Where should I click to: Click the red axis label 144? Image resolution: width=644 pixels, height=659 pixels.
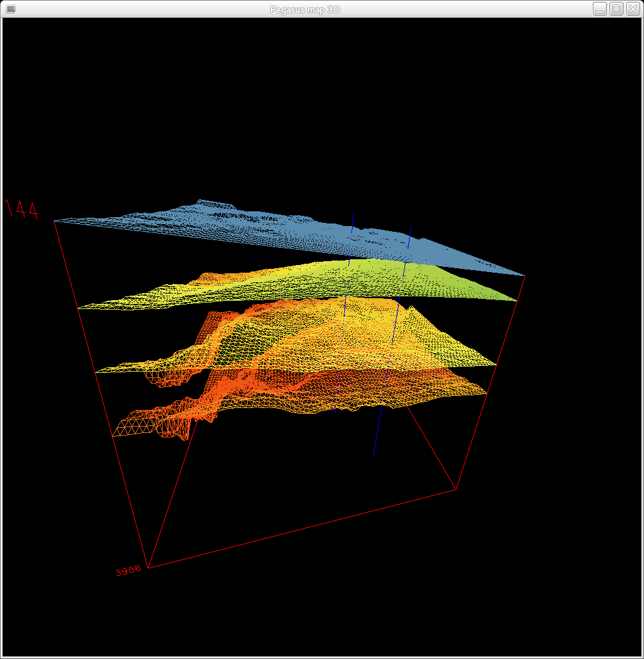pyautogui.click(x=21, y=209)
